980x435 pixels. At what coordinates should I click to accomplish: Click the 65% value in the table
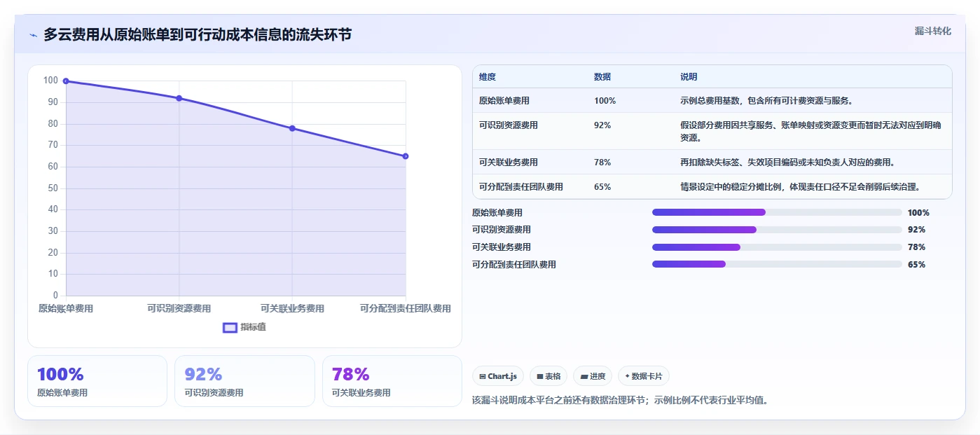[x=602, y=187]
